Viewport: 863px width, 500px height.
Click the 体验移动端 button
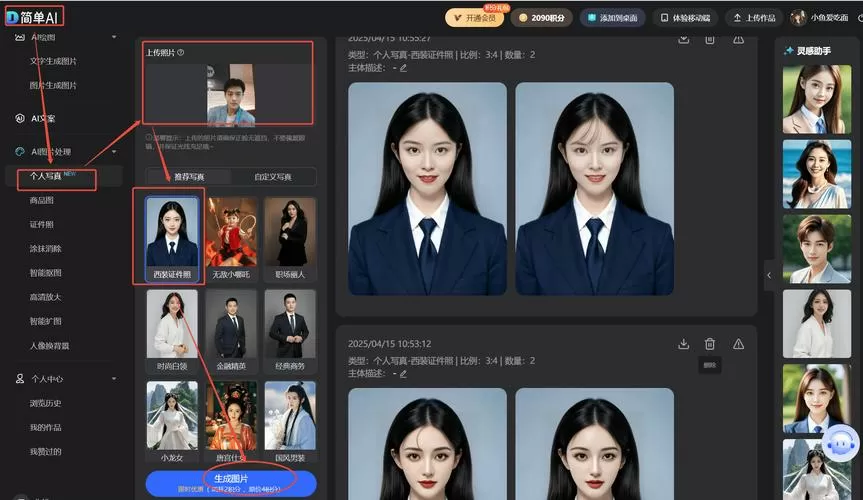pos(685,18)
